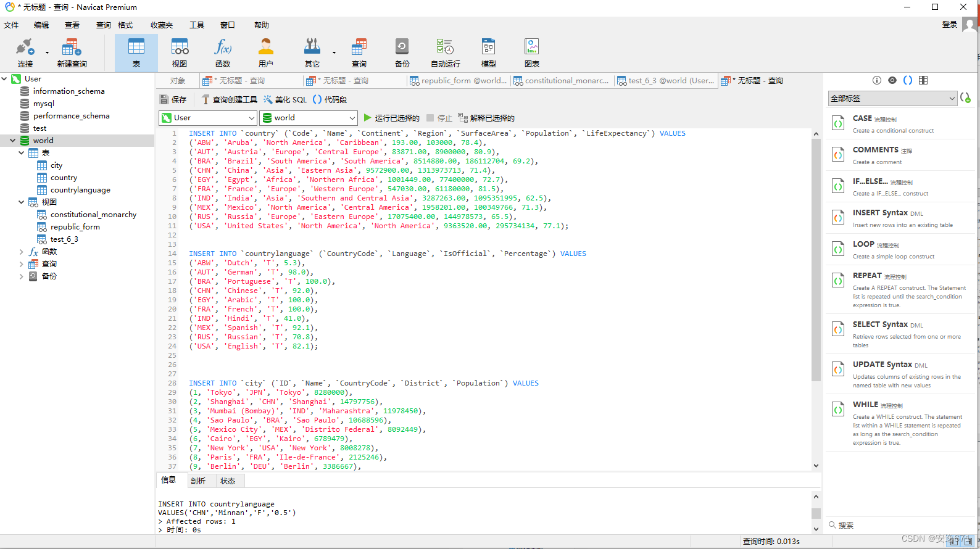
Task: Open the 备份 backup toolbar icon
Action: tap(402, 52)
